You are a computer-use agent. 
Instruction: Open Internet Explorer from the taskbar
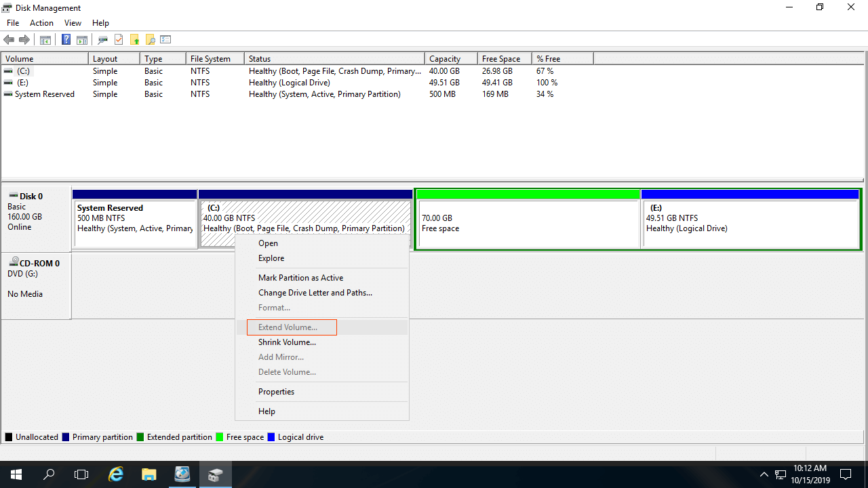click(x=116, y=474)
